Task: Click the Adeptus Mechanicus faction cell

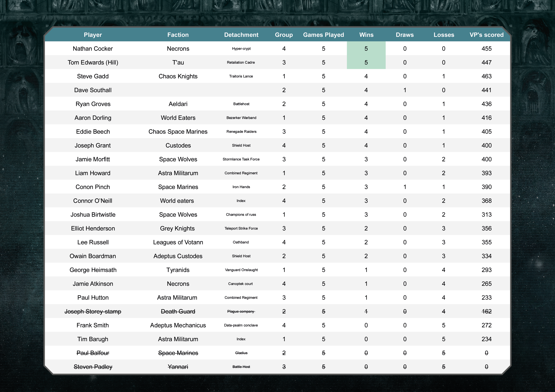Action: click(x=178, y=325)
